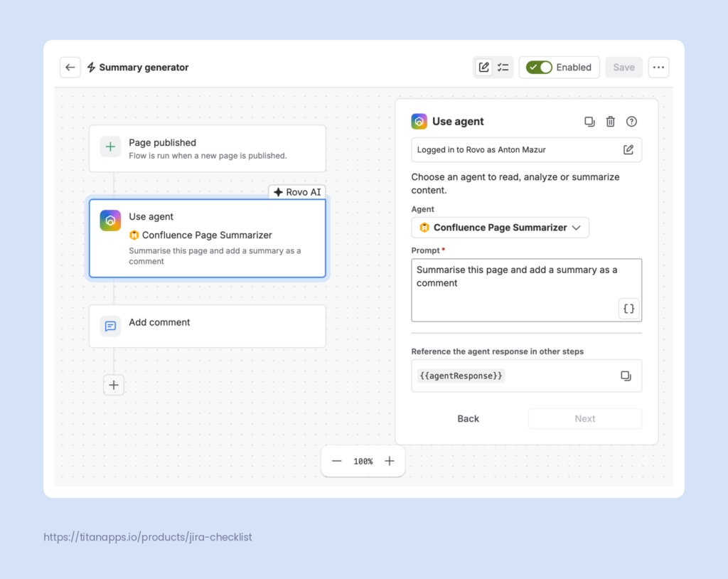
Task: Click the Agent field label
Action: click(x=422, y=209)
